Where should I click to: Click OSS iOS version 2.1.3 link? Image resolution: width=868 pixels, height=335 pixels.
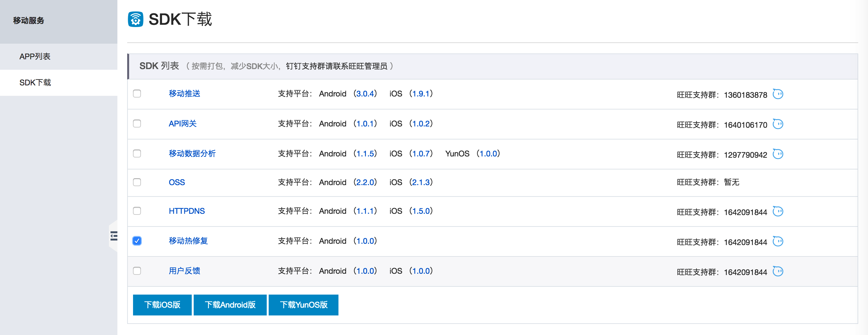click(421, 182)
